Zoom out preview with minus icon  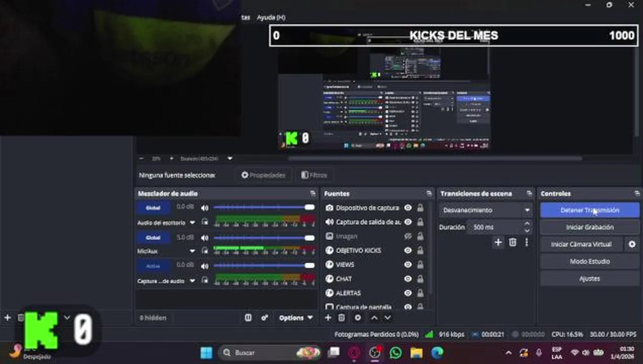click(141, 158)
